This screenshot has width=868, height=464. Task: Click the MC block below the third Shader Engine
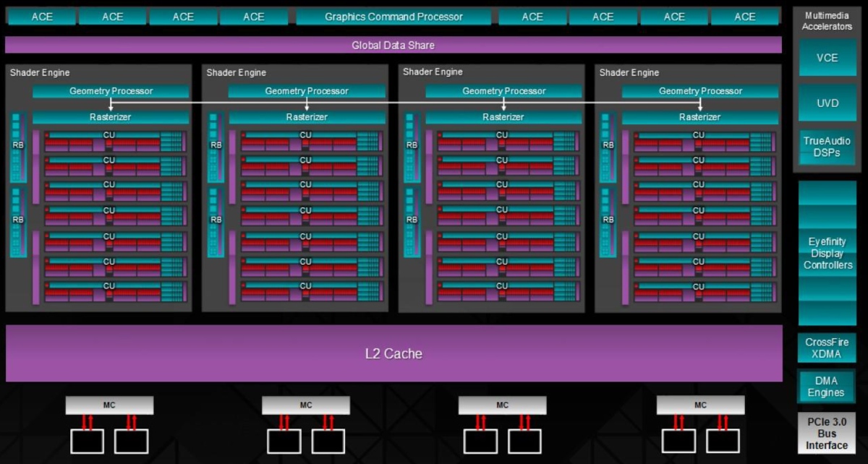tap(502, 405)
